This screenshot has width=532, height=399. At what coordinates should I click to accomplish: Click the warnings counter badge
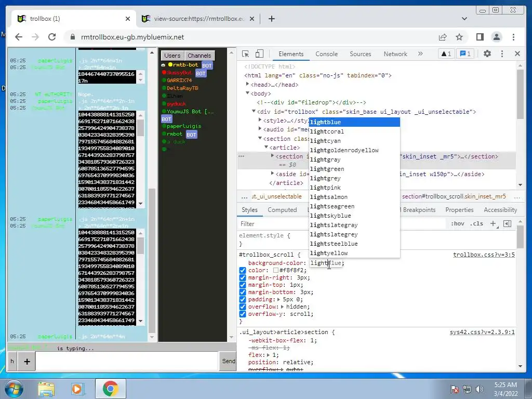click(446, 54)
